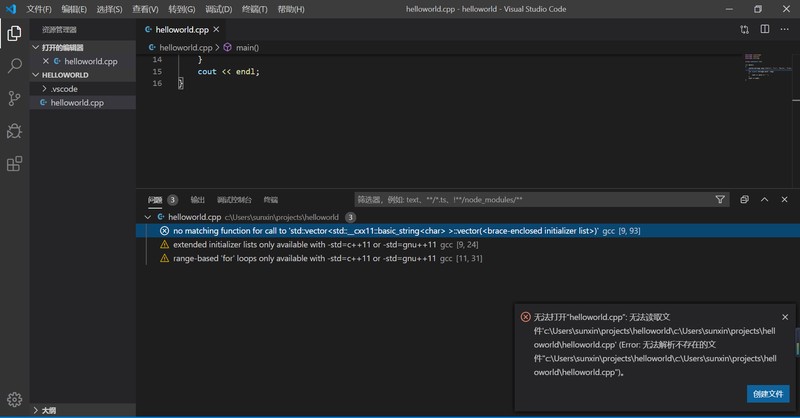Open the Debug view with bug icon
The height and width of the screenshot is (418, 800).
click(x=14, y=131)
